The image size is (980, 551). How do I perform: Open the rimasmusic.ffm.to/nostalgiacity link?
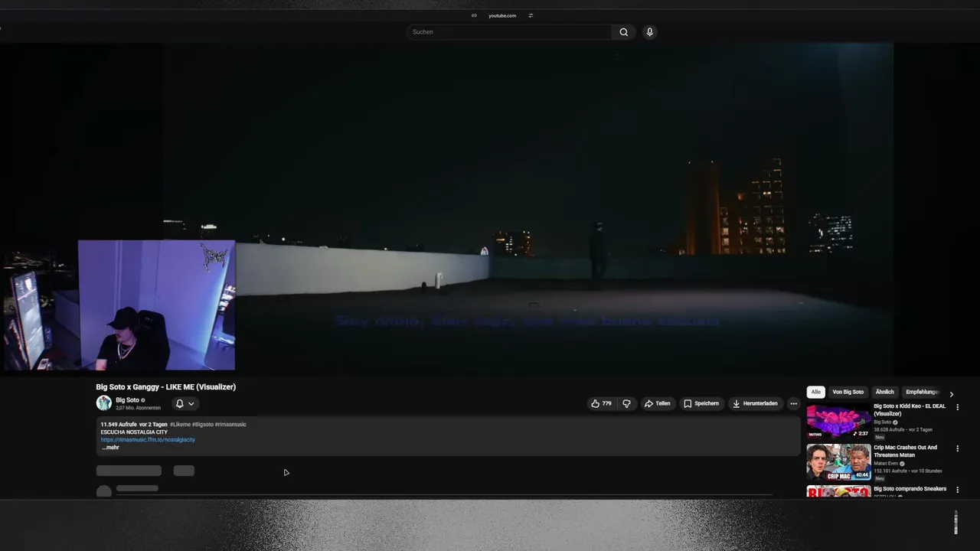pyautogui.click(x=148, y=440)
